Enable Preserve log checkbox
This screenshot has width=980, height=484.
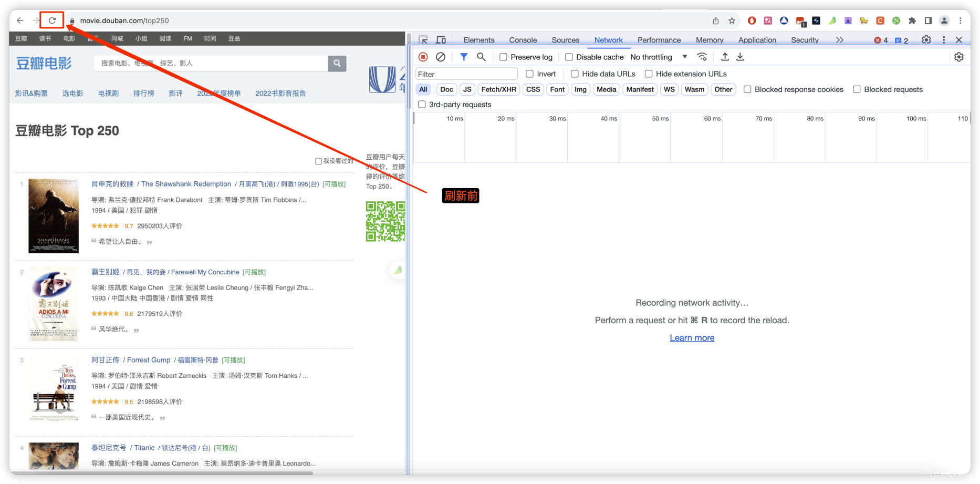point(503,57)
